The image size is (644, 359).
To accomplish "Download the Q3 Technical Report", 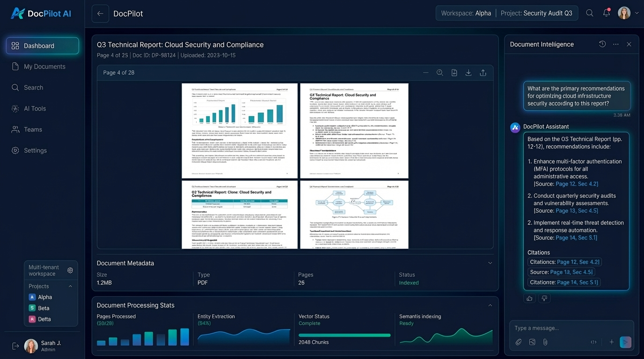I will pyautogui.click(x=468, y=72).
